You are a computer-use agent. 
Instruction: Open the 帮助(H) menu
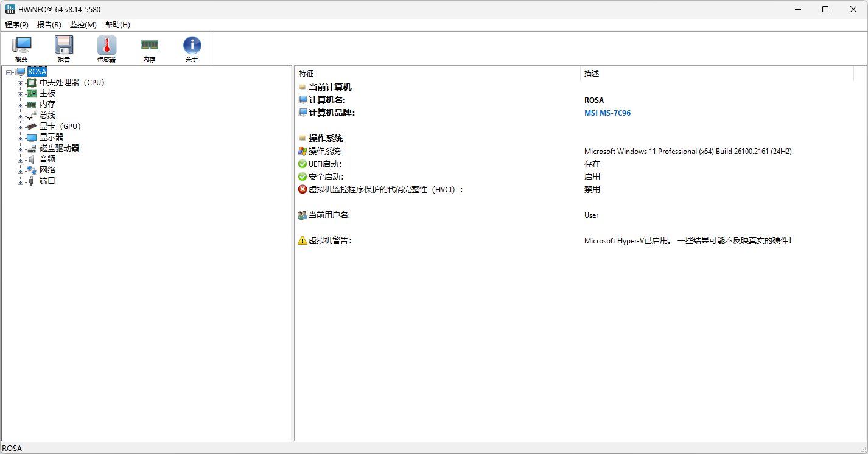[x=117, y=24]
